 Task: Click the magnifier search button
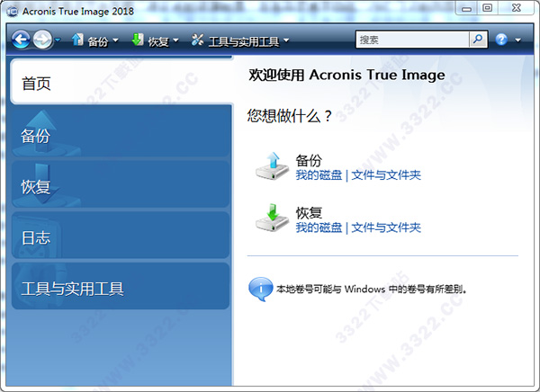click(x=478, y=40)
